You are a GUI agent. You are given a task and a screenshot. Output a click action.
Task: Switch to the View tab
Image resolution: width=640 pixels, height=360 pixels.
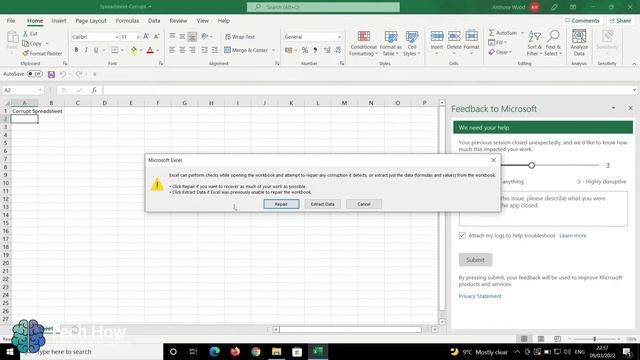pyautogui.click(x=202, y=20)
